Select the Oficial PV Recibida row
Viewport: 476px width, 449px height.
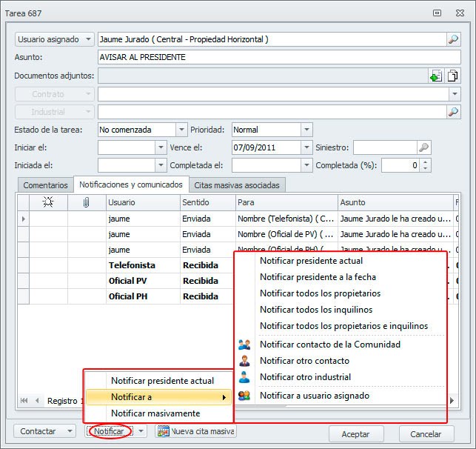pyautogui.click(x=126, y=281)
